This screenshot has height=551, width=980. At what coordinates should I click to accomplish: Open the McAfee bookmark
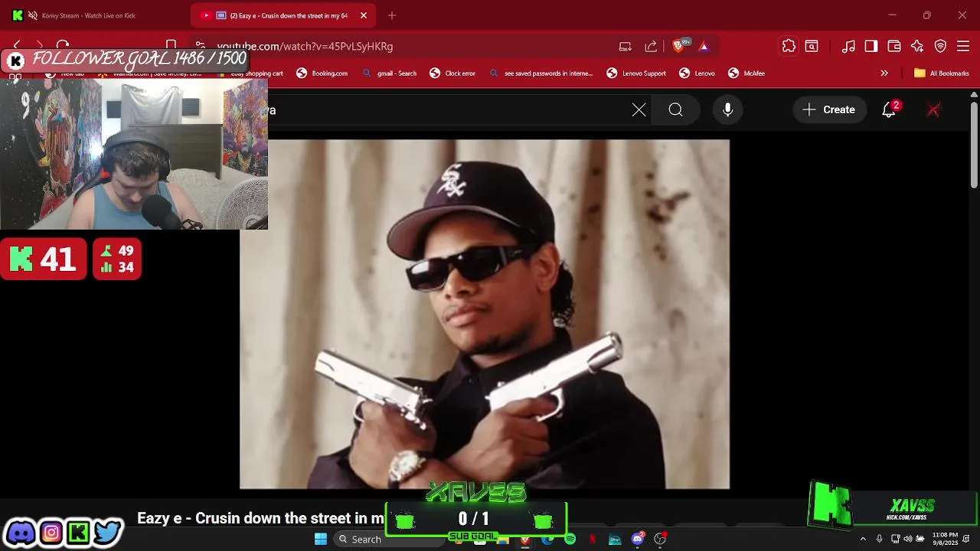tap(746, 73)
